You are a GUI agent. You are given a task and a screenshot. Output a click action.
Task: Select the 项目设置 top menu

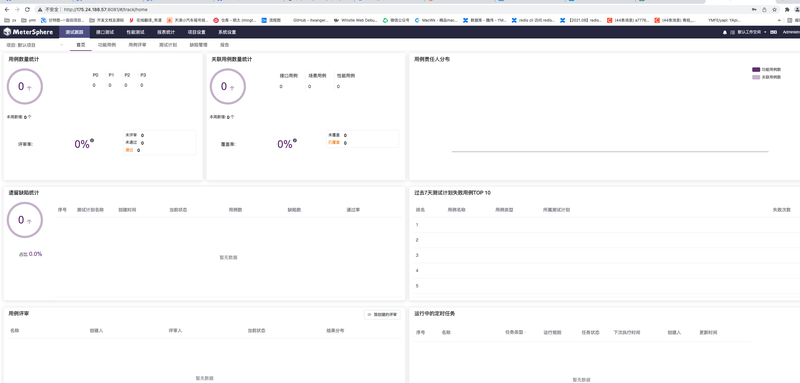coord(196,32)
